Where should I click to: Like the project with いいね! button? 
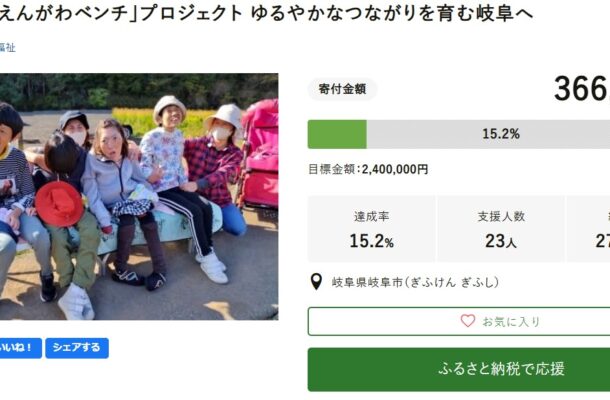click(x=21, y=348)
